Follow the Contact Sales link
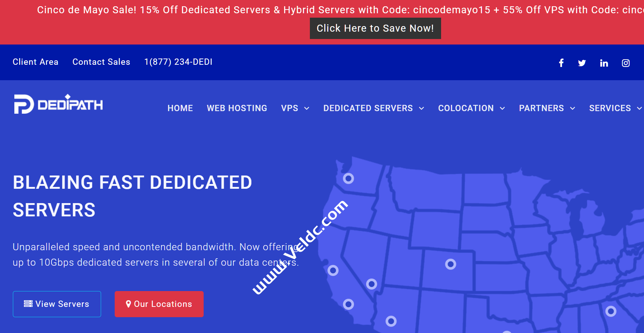Viewport: 644px width, 333px height. 101,62
